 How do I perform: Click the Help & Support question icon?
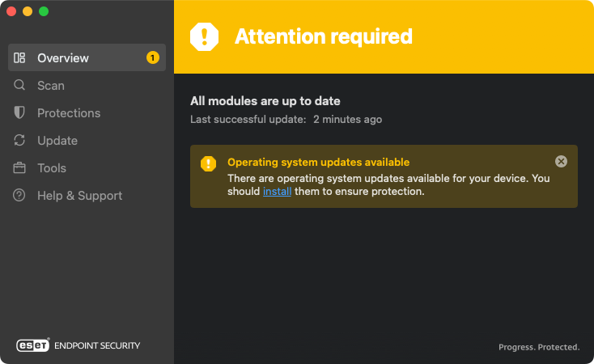[19, 196]
